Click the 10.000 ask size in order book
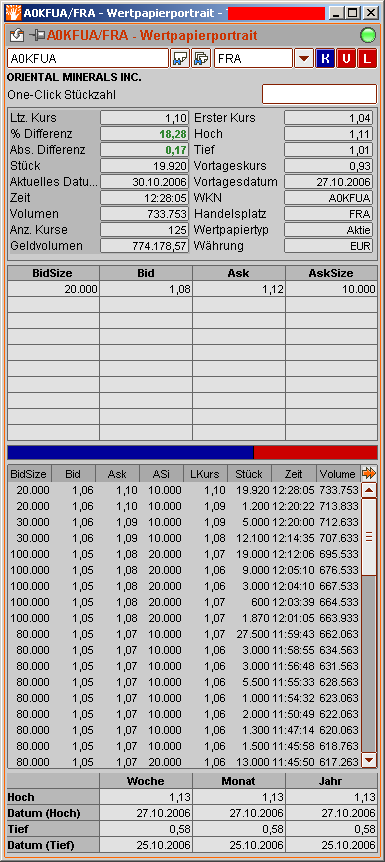This screenshot has height=862, width=385. coord(332,289)
